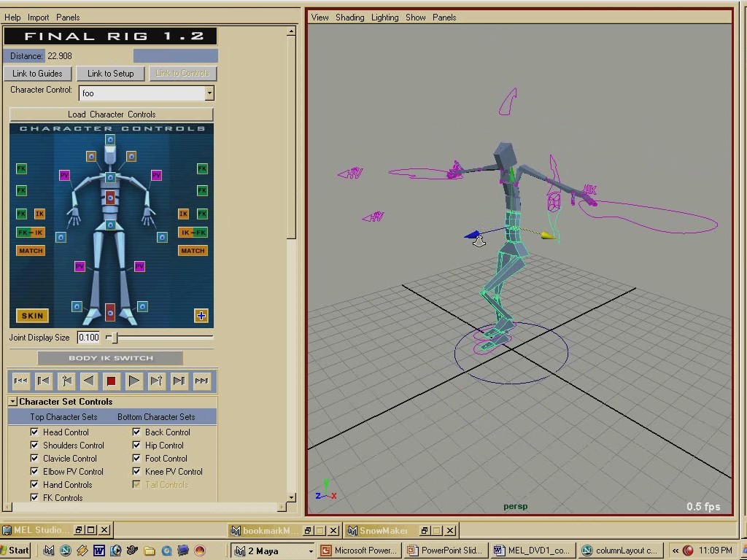Screen dimensions: 747x560
Task: Click the Joint Display Size value field
Action: pos(88,338)
